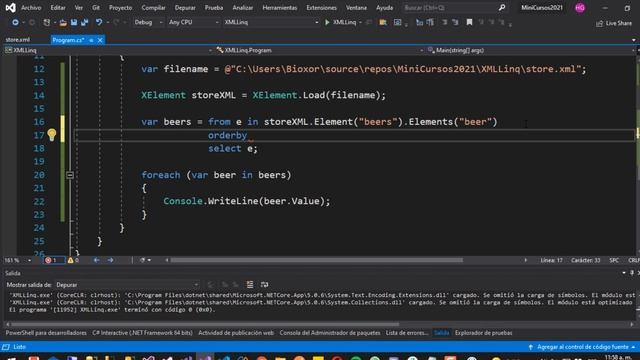Viewport: 640px width, 360px height.
Task: Click the output panel horizontal scrollbar
Action: coord(204,324)
